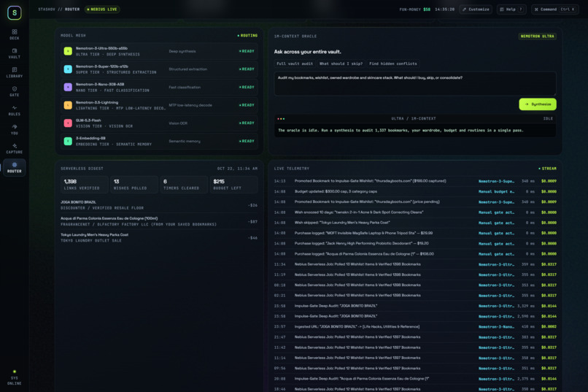Click the 'Router' breadcrumb in the top bar
The height and width of the screenshot is (392, 588).
pos(72,9)
